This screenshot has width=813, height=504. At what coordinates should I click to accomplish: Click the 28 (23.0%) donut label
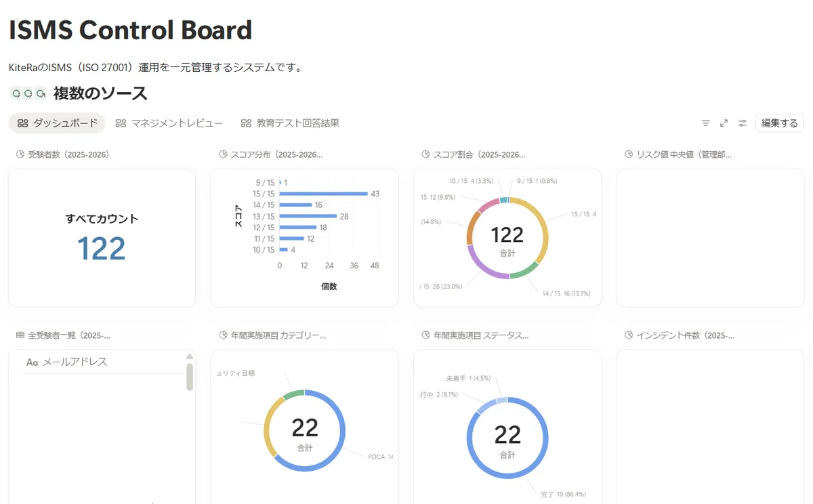[x=442, y=287]
